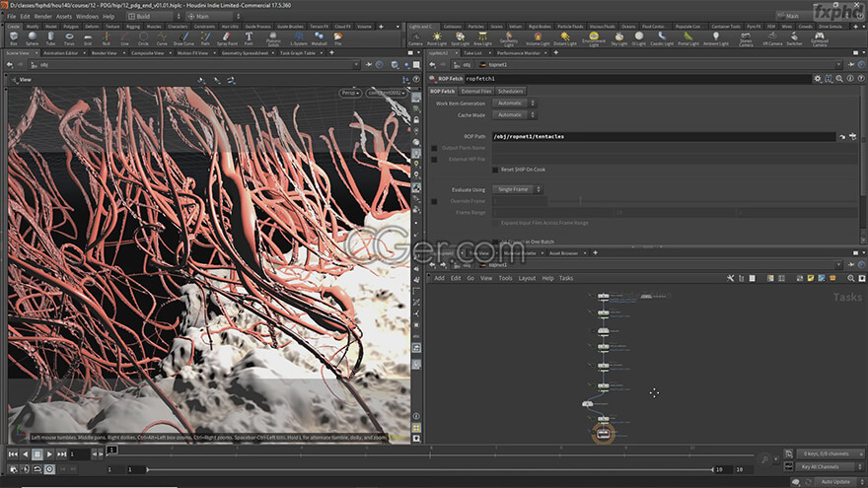Select the Spray Paint shelf tool
Image resolution: width=868 pixels, height=488 pixels.
227,38
